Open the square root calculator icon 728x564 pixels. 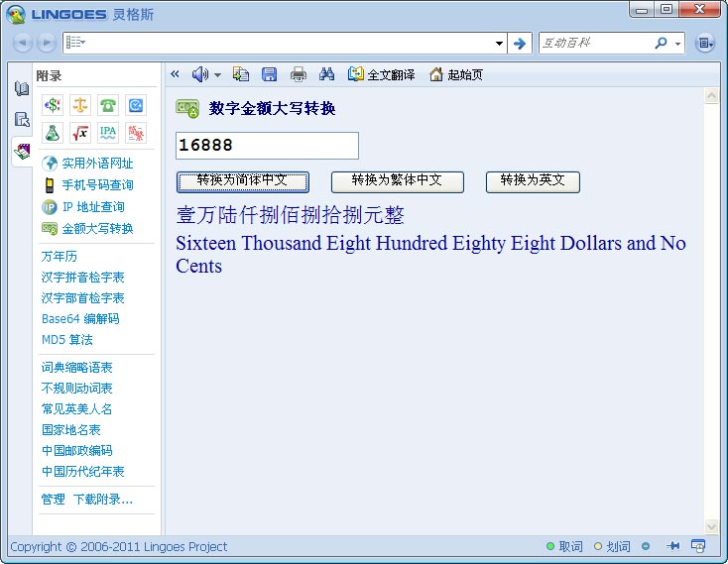click(80, 133)
